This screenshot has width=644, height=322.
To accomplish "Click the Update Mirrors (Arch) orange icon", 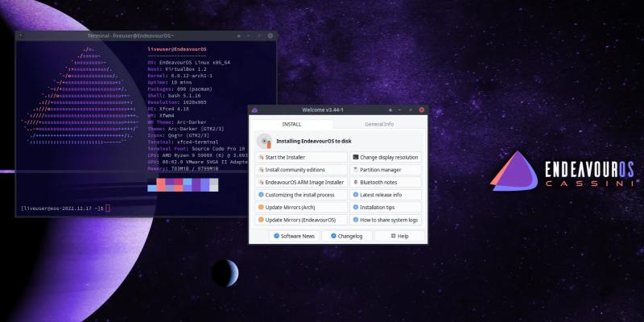I will [261, 207].
